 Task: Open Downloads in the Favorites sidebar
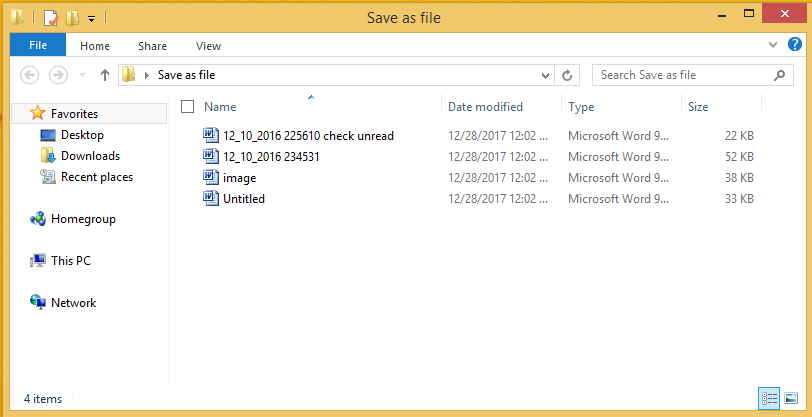tap(90, 156)
